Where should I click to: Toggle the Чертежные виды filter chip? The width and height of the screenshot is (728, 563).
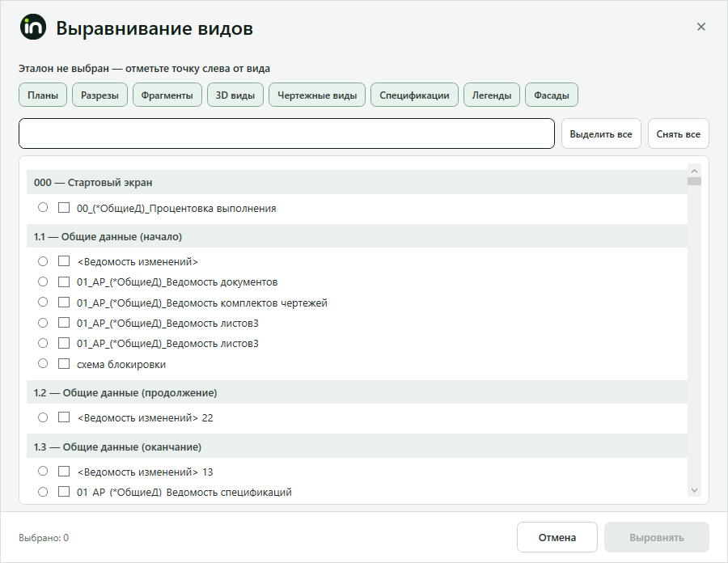[317, 95]
